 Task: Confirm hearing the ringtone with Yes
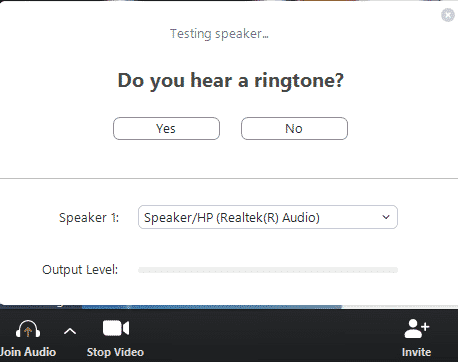[166, 128]
